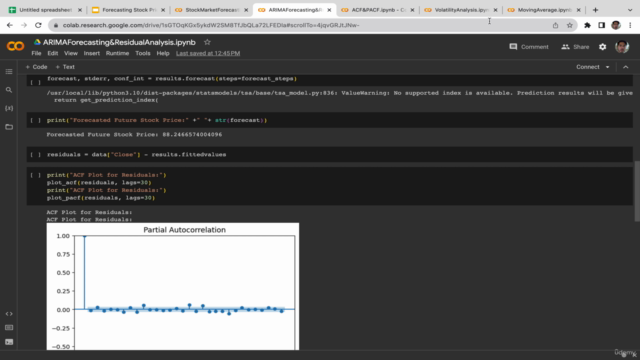Open the Variables {x} sidebar icon
Image resolution: width=640 pixels, height=360 pixels.
(9, 108)
